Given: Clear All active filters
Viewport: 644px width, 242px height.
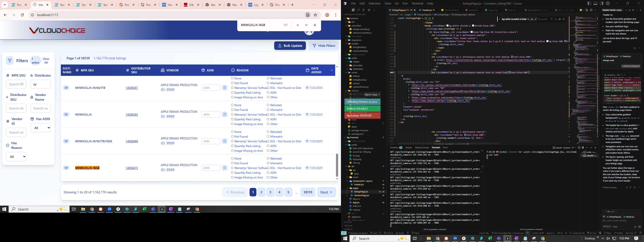Looking at the screenshot, I should pyautogui.click(x=46, y=61).
